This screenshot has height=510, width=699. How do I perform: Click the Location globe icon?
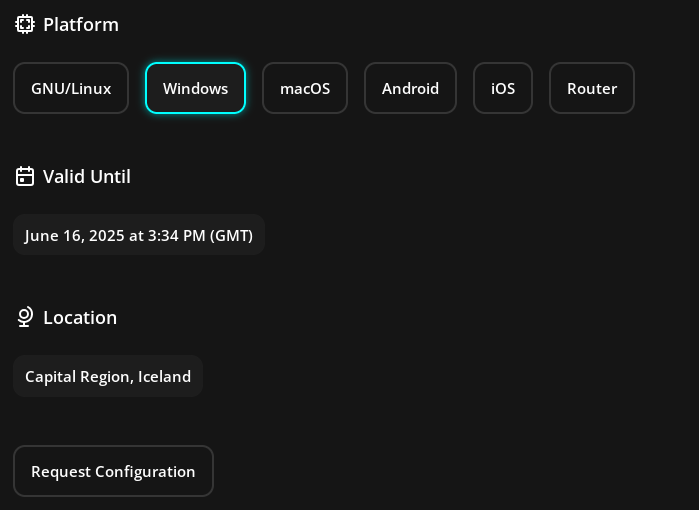coord(25,317)
